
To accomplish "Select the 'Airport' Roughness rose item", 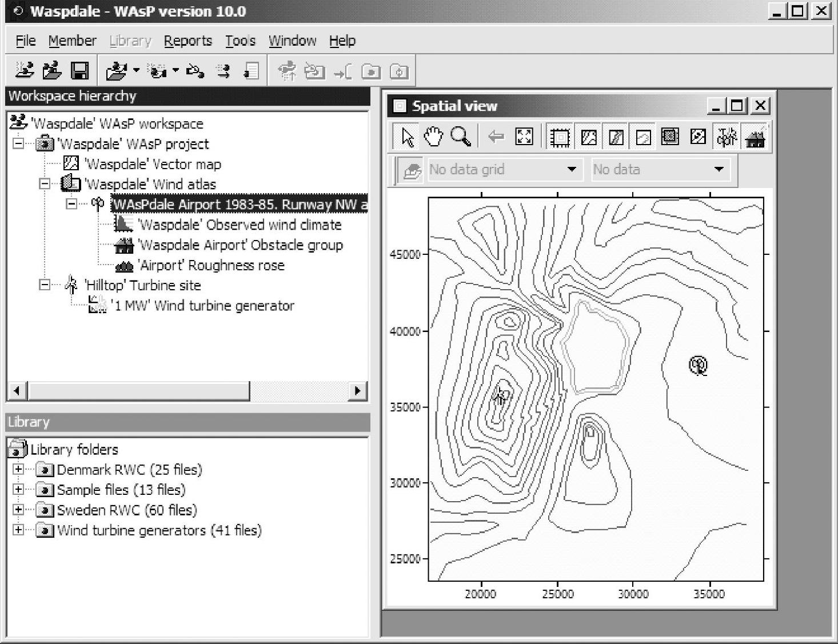I will pos(212,265).
